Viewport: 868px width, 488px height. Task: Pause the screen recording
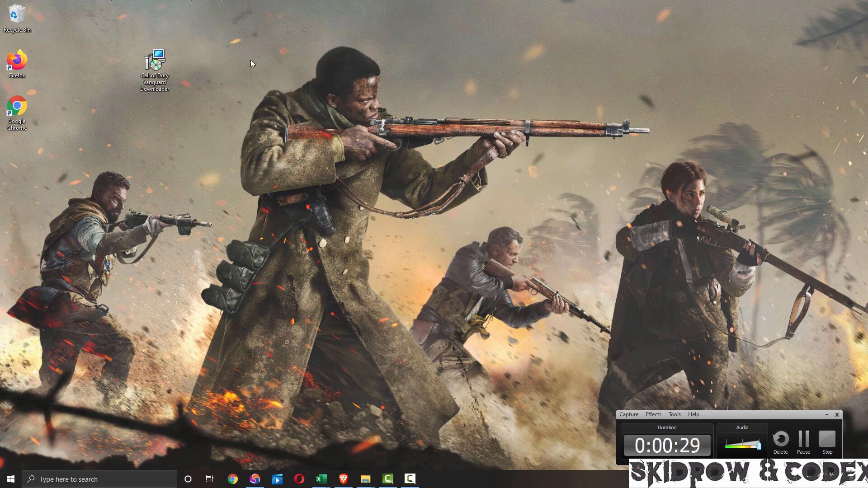[803, 440]
